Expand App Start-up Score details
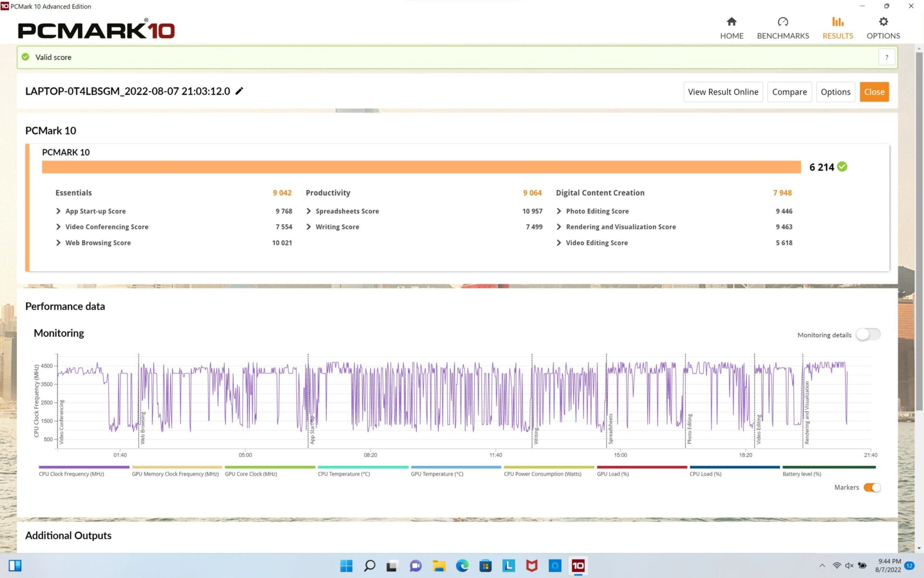Screen dimensions: 924x578 (x=58, y=211)
